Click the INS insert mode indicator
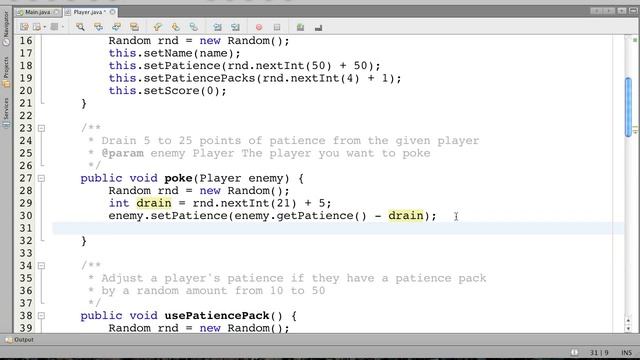This screenshot has width=640, height=360. coord(627,353)
